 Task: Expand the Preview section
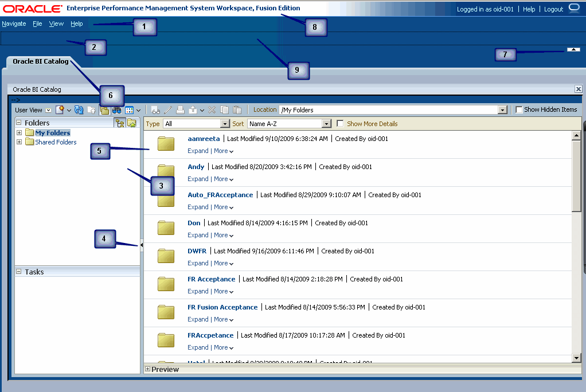[147, 369]
